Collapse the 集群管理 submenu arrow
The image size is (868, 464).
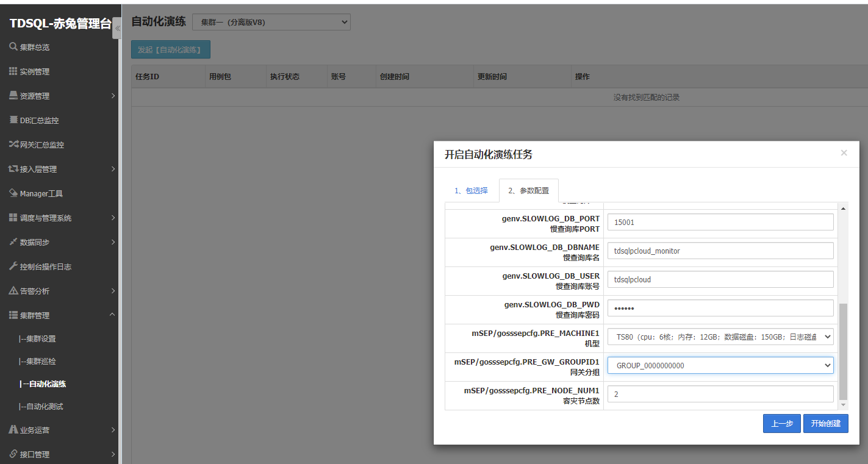[x=112, y=315]
